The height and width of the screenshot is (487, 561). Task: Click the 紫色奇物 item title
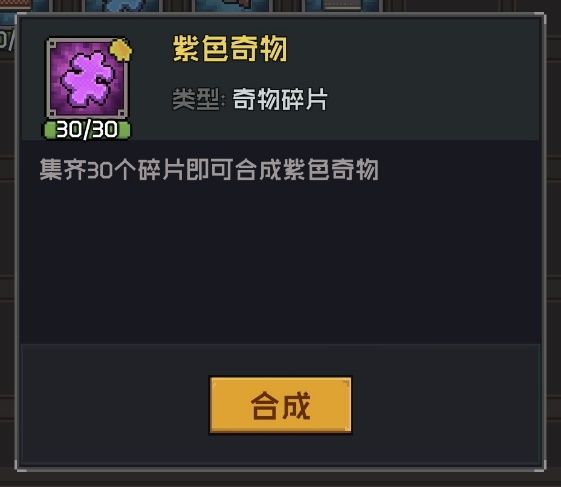click(230, 49)
